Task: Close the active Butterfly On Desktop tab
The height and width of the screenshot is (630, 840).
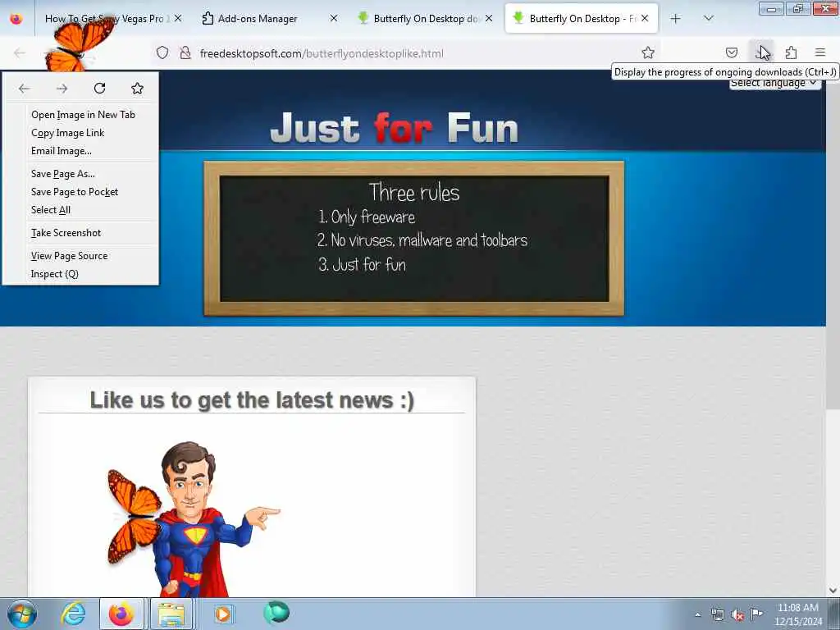Action: (645, 18)
